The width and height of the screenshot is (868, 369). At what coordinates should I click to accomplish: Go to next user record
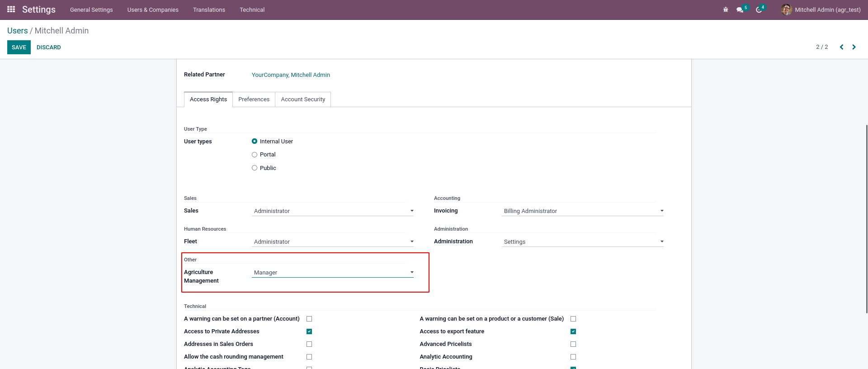(x=854, y=47)
